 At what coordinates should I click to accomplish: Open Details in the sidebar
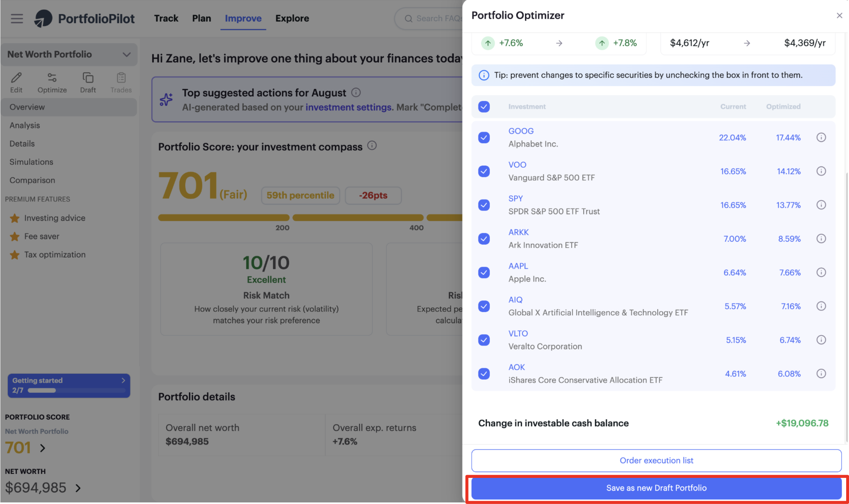point(22,144)
